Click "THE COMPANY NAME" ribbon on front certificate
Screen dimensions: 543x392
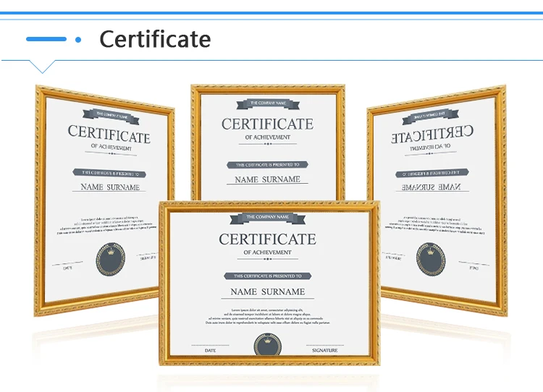tap(268, 218)
